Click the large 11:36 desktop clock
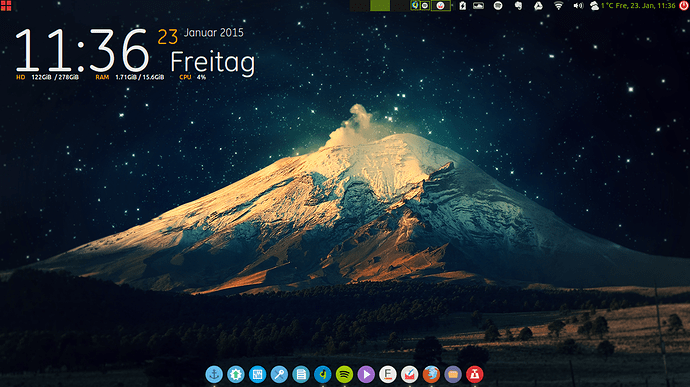This screenshot has width=690, height=387. coord(82,50)
